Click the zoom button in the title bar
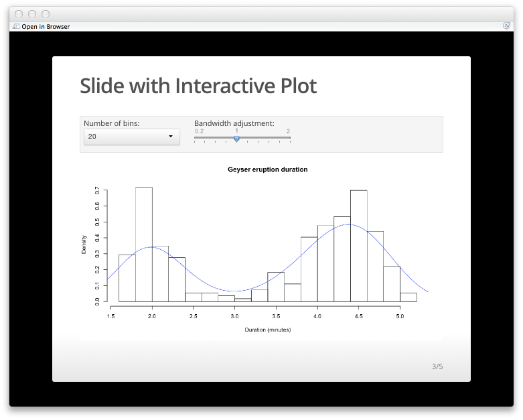The image size is (523, 420). point(46,14)
